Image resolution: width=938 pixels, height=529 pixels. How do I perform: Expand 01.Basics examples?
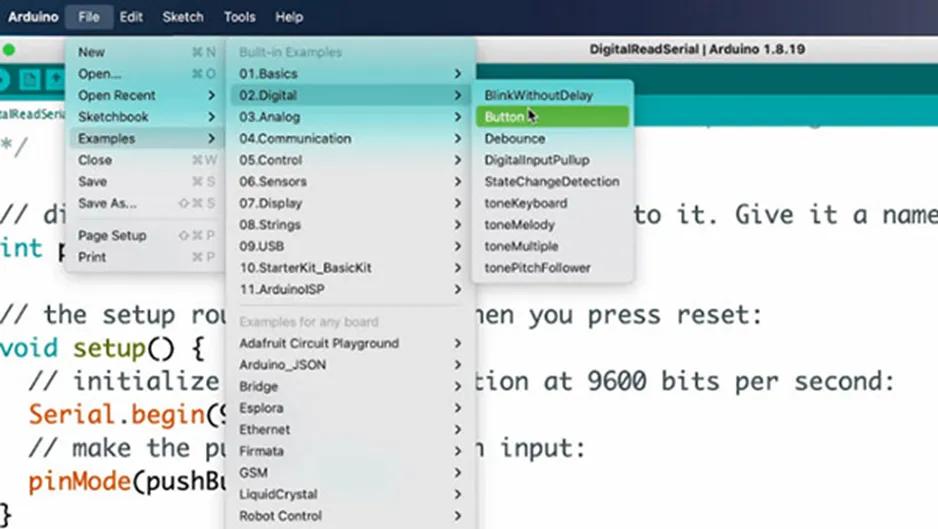351,74
